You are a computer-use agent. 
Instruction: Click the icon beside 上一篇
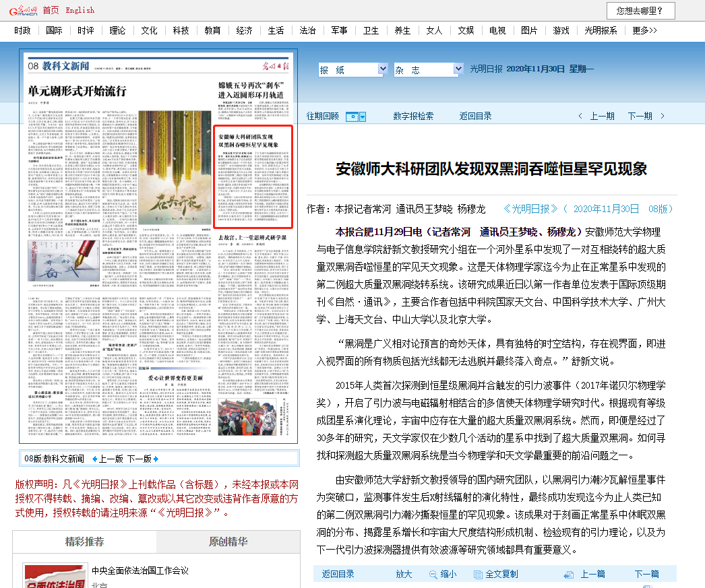pos(569,575)
